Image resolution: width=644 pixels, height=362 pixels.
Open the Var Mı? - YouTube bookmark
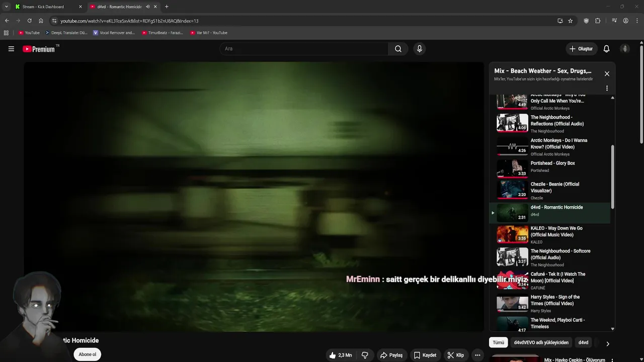[x=209, y=33]
